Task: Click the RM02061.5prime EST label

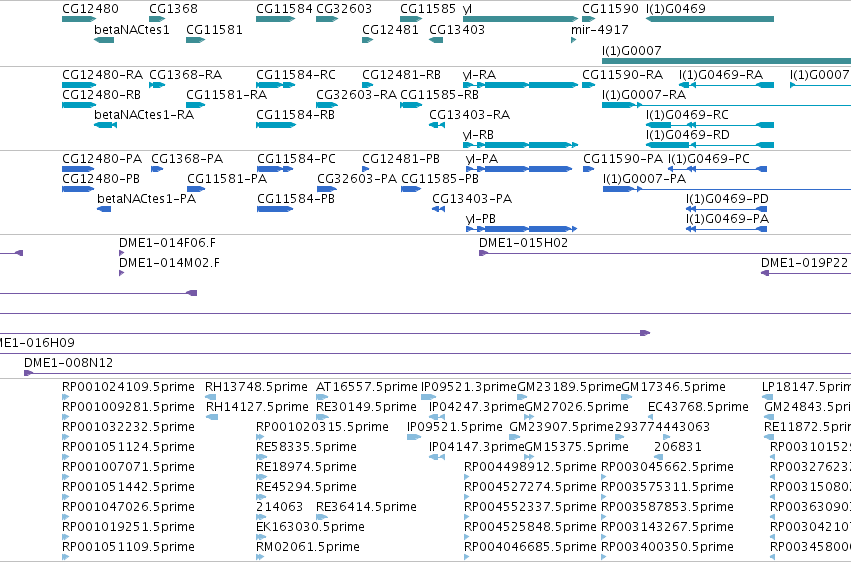Action: pyautogui.click(x=308, y=547)
